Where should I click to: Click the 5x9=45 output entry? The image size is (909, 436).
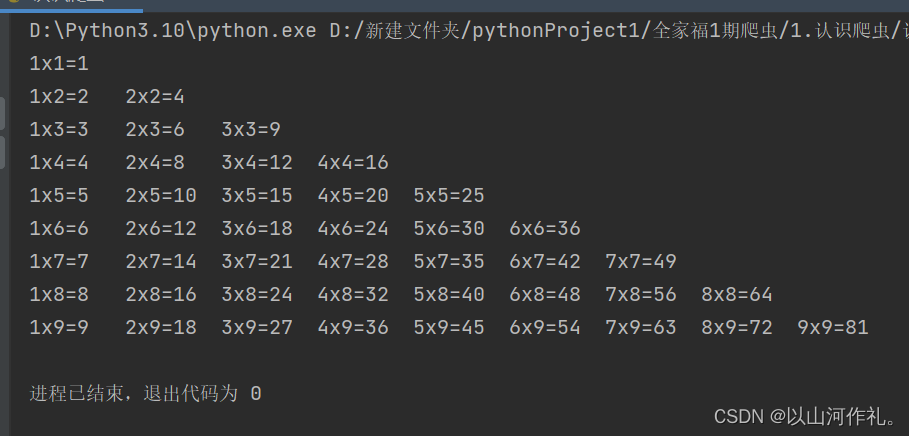coord(449,328)
